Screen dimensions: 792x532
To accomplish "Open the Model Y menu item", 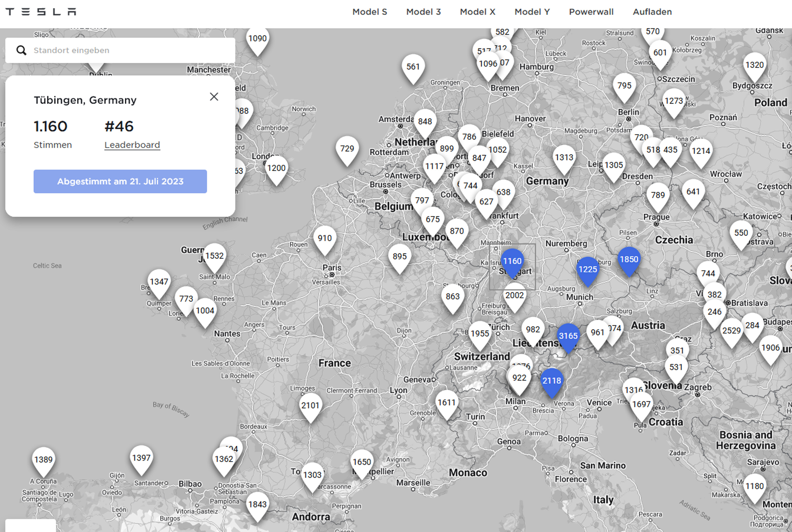I will 532,12.
